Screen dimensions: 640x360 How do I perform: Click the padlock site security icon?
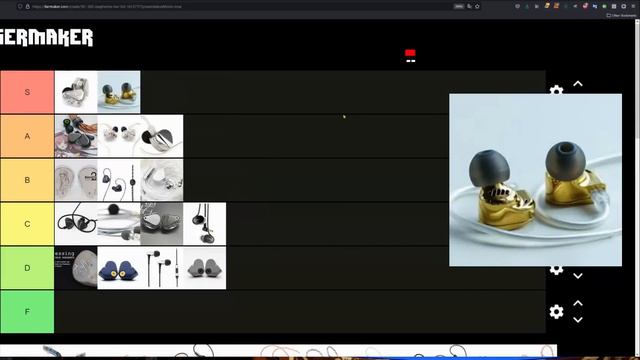click(x=28, y=7)
